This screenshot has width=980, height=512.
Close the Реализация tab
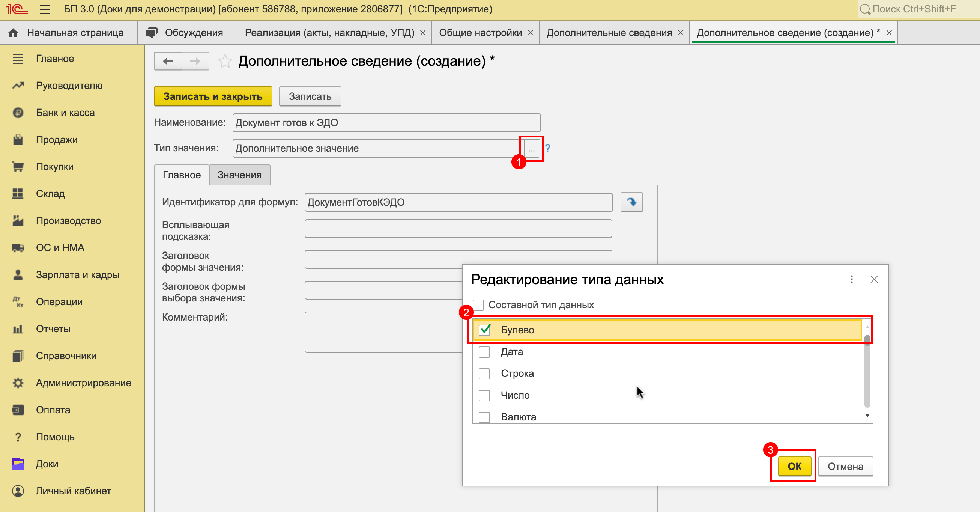[x=423, y=33]
